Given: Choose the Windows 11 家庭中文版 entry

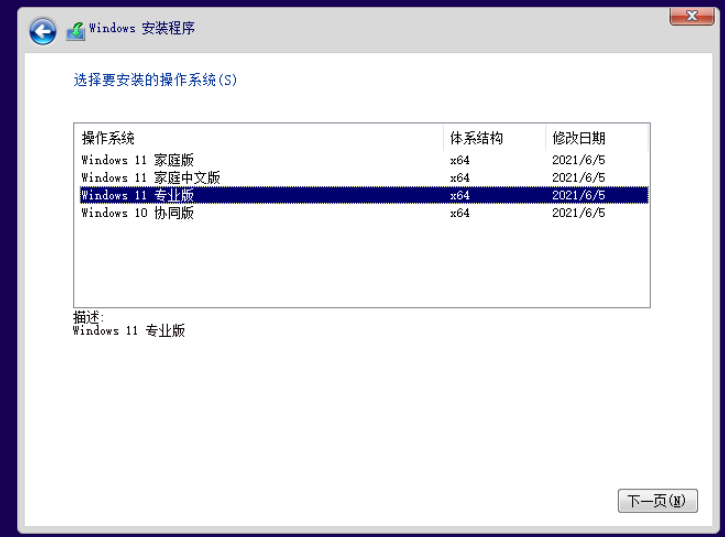Looking at the screenshot, I should point(150,178).
